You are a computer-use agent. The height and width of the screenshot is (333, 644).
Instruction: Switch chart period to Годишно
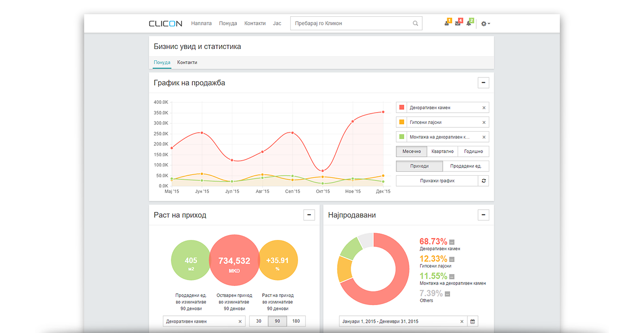473,151
